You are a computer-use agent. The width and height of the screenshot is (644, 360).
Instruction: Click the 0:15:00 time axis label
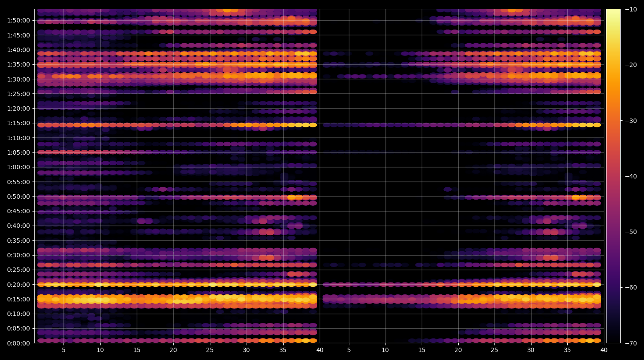click(x=19, y=299)
